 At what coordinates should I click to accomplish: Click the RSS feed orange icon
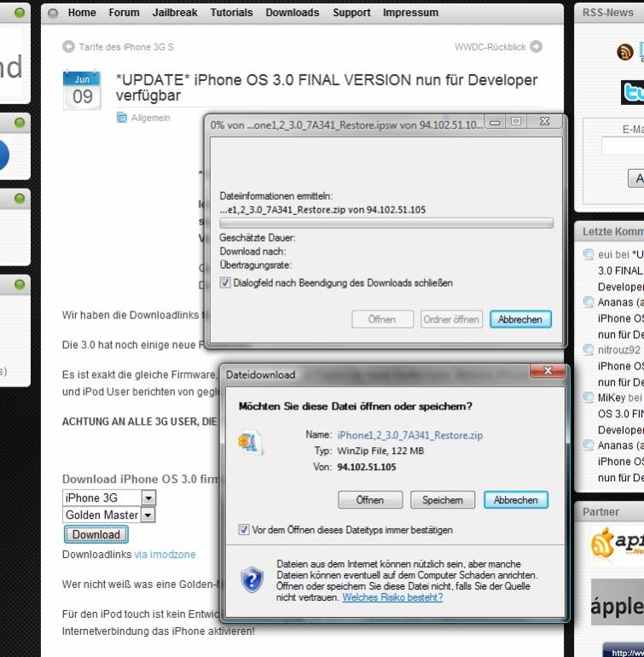click(624, 52)
